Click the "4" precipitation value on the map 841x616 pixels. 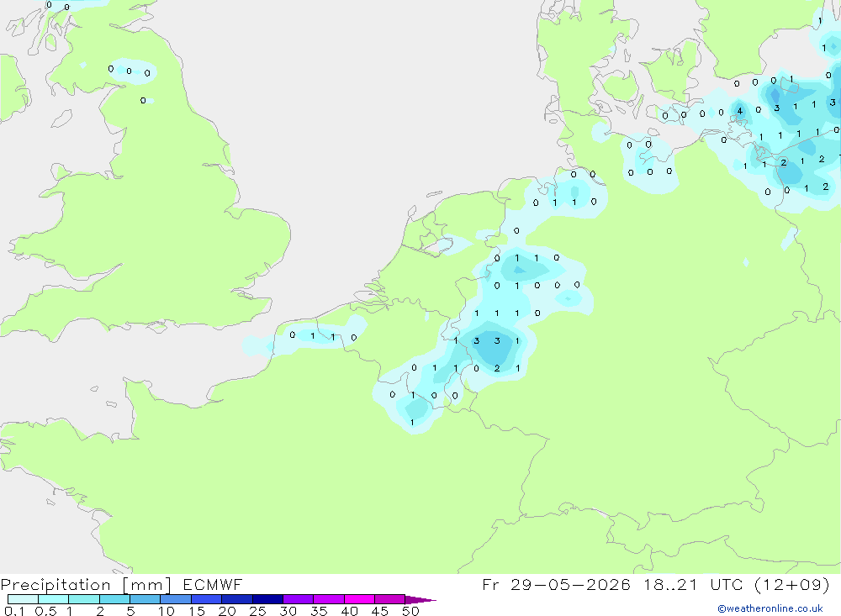(x=739, y=111)
